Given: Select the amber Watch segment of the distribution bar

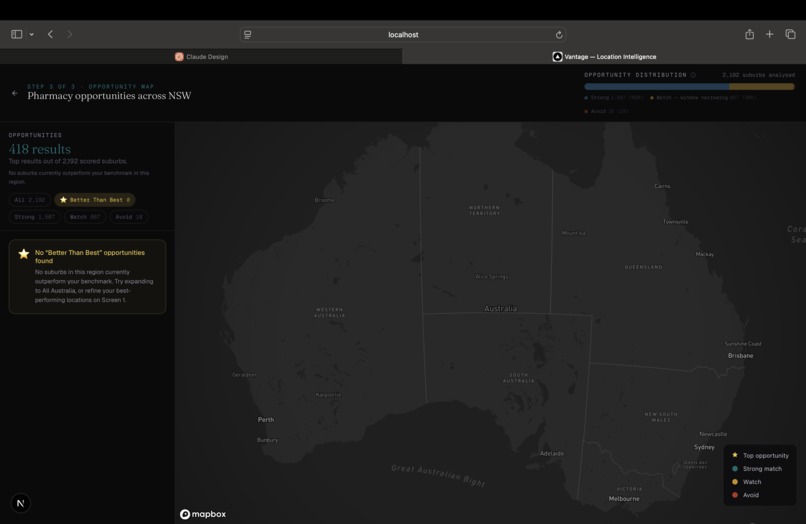Looking at the screenshot, I should click(x=762, y=87).
